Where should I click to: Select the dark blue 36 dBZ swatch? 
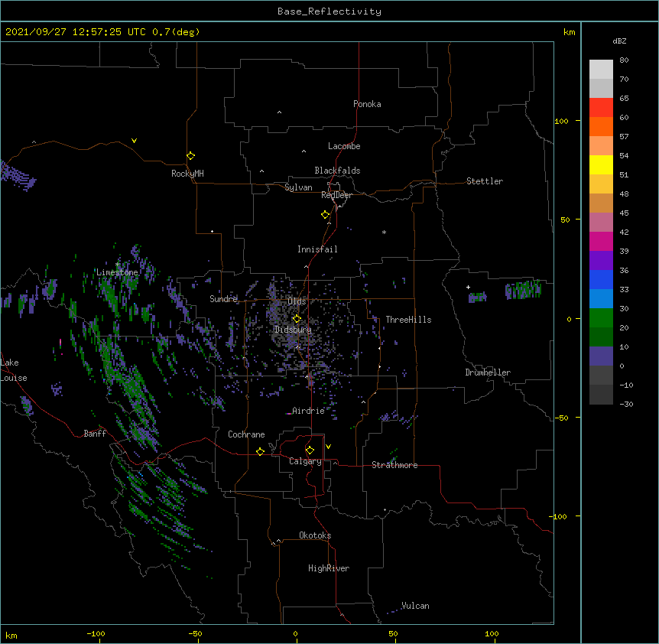[601, 279]
